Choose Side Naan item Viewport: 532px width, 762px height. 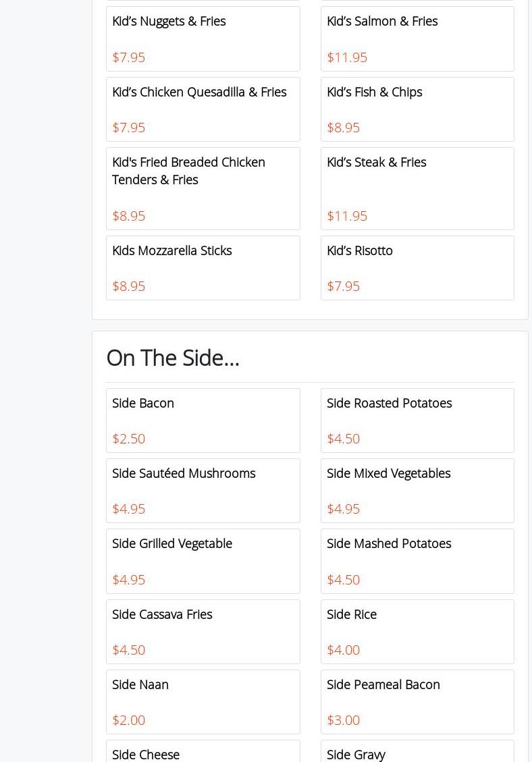(203, 701)
